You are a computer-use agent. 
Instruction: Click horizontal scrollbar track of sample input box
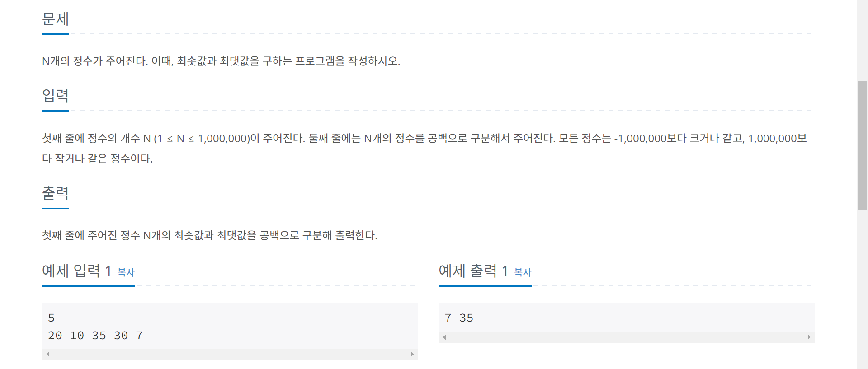pyautogui.click(x=230, y=355)
